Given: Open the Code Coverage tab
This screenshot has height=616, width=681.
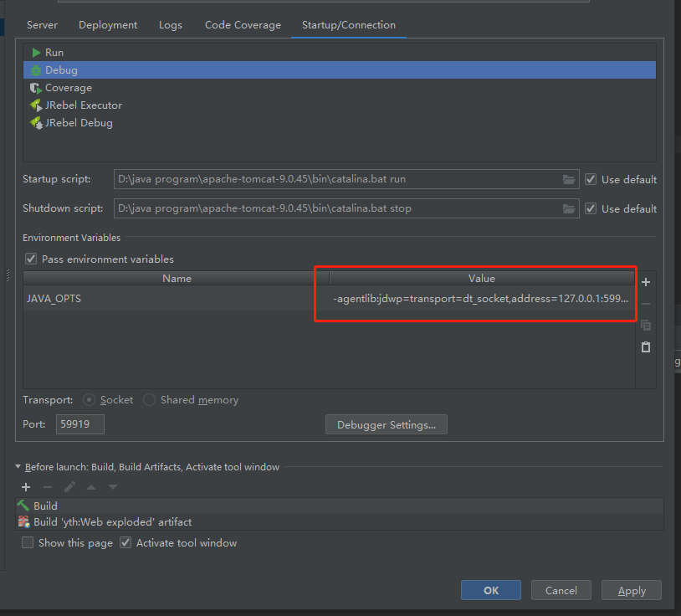Looking at the screenshot, I should click(x=243, y=25).
